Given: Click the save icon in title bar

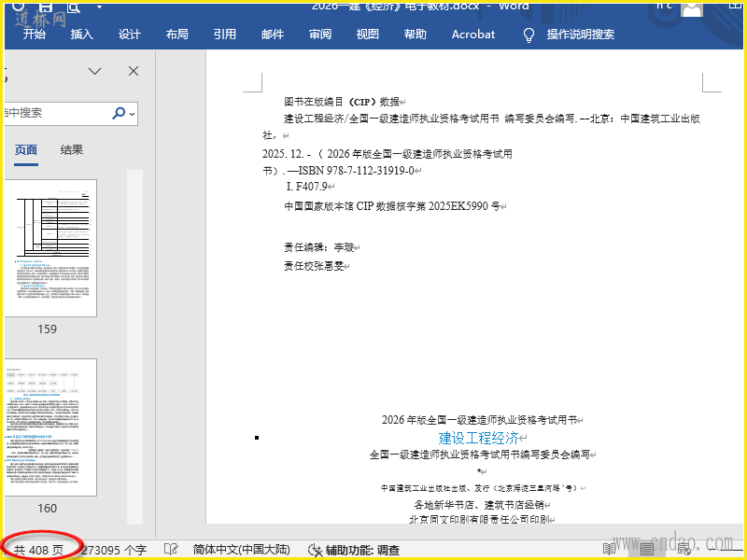Looking at the screenshot, I should point(47,7).
